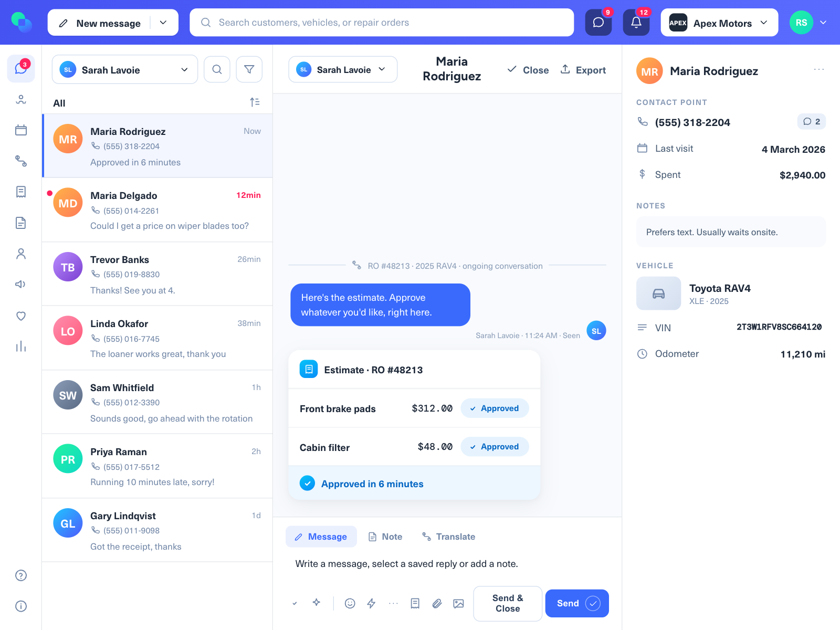Open the calendar icon in left sidebar
840x630 pixels.
(21, 130)
